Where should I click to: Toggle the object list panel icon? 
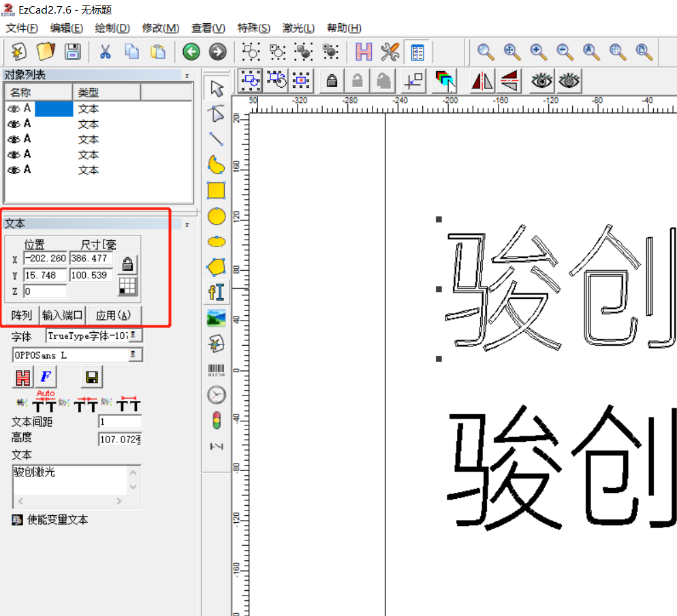(417, 52)
